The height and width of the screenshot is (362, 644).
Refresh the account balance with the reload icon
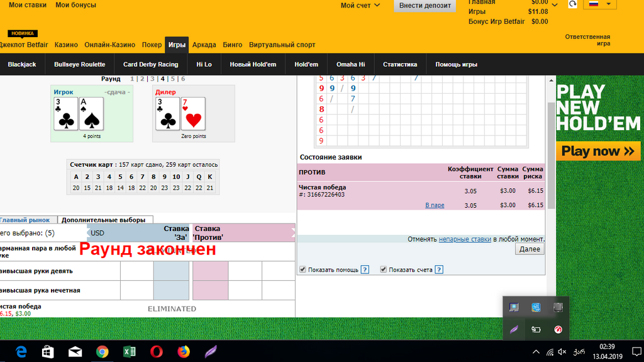[x=572, y=4]
